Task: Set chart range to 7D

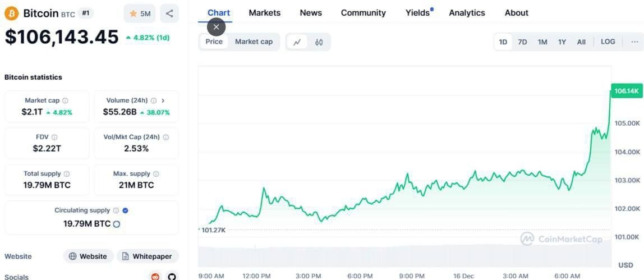Action: [x=522, y=42]
